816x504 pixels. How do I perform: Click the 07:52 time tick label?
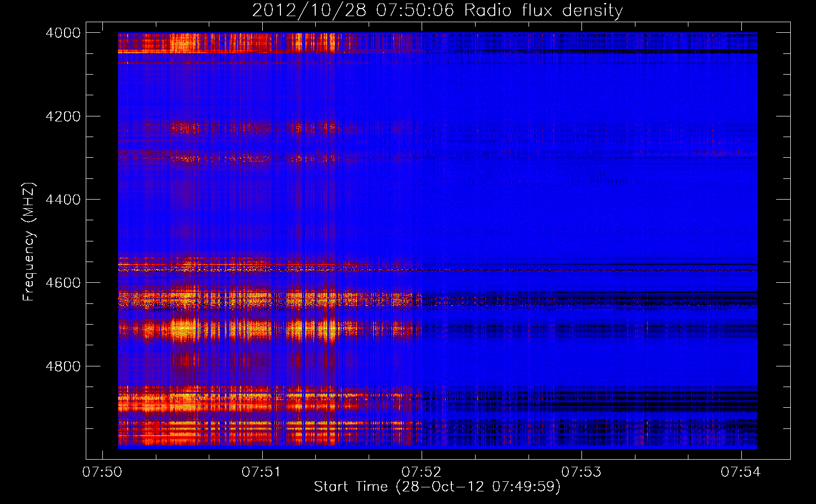pos(422,472)
